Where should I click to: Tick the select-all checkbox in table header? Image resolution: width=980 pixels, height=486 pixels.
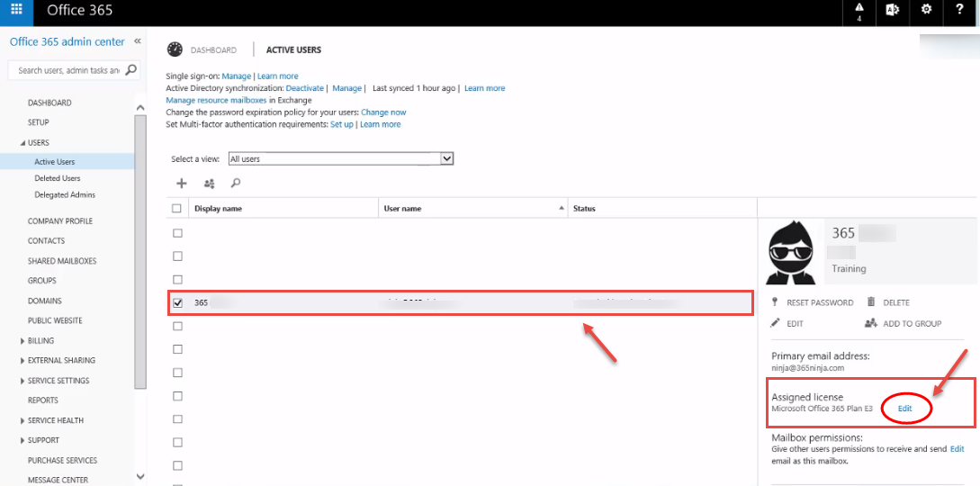pos(177,209)
